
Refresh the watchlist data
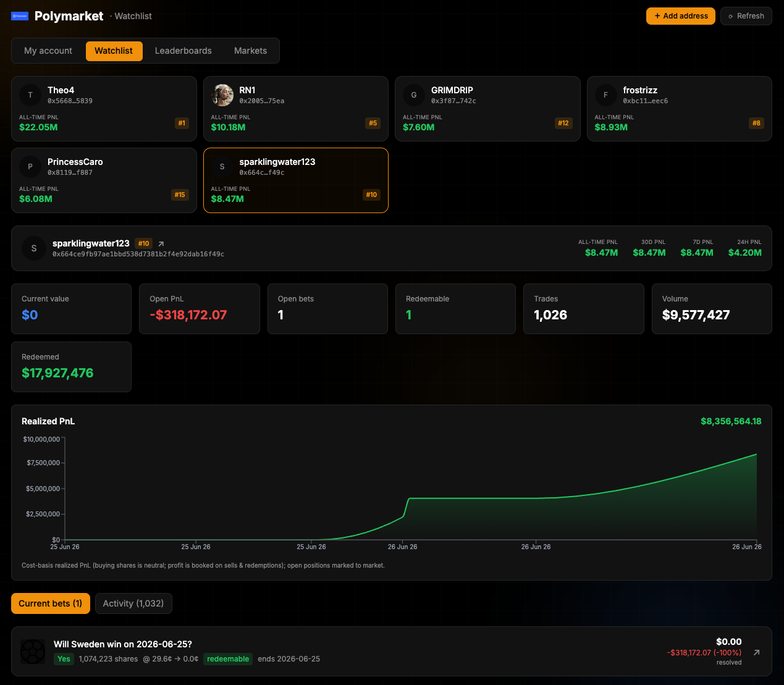[x=746, y=16]
